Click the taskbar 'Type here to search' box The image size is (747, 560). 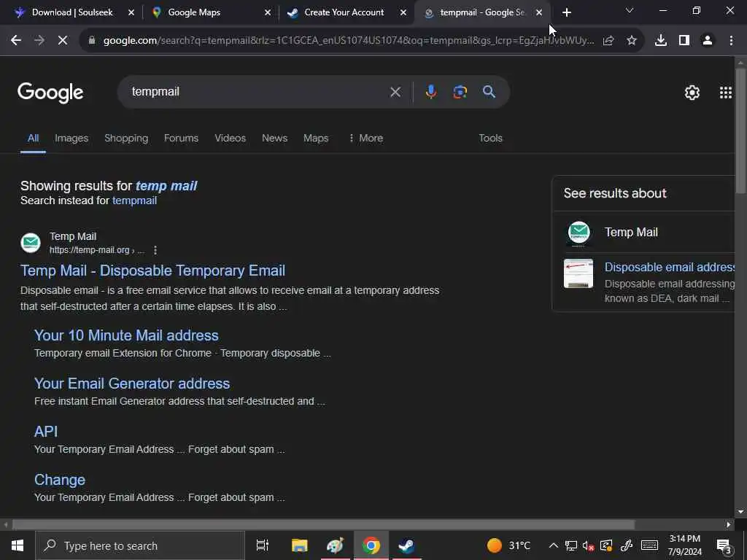pos(140,545)
